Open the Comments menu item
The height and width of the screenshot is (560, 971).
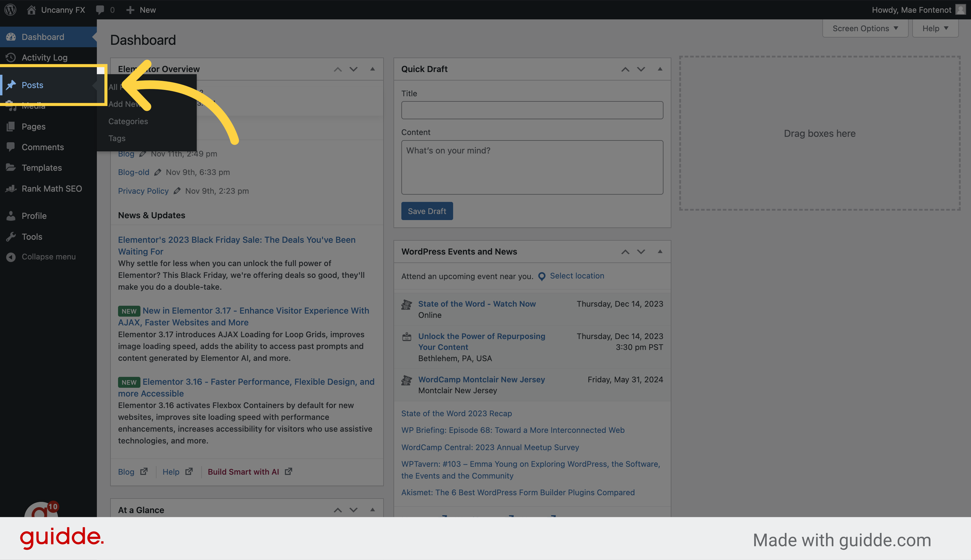pyautogui.click(x=48, y=147)
